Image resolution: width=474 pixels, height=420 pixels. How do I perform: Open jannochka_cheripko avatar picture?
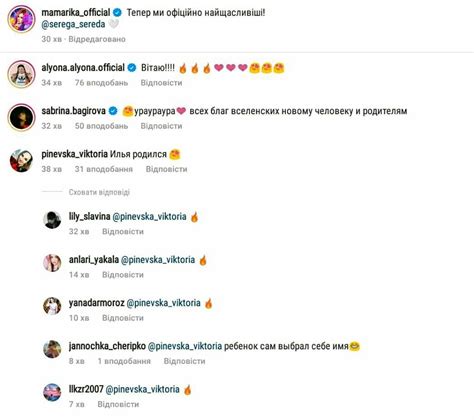tap(52, 349)
